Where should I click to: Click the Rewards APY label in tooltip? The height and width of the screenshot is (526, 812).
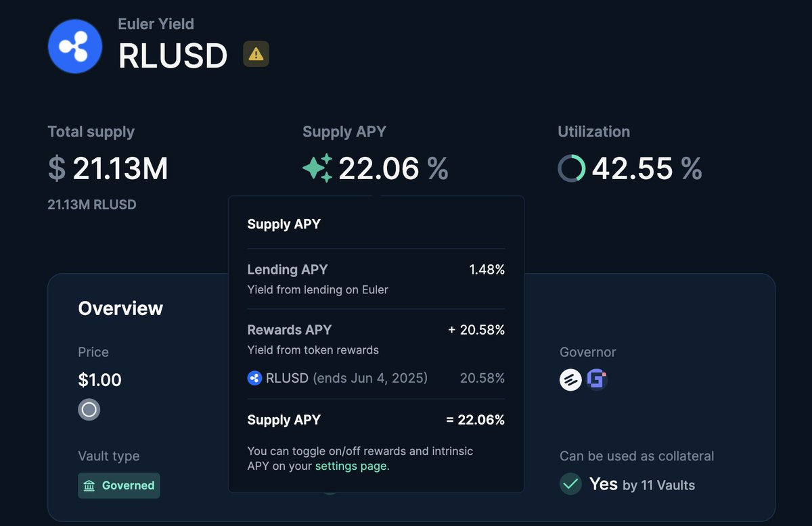coord(290,330)
